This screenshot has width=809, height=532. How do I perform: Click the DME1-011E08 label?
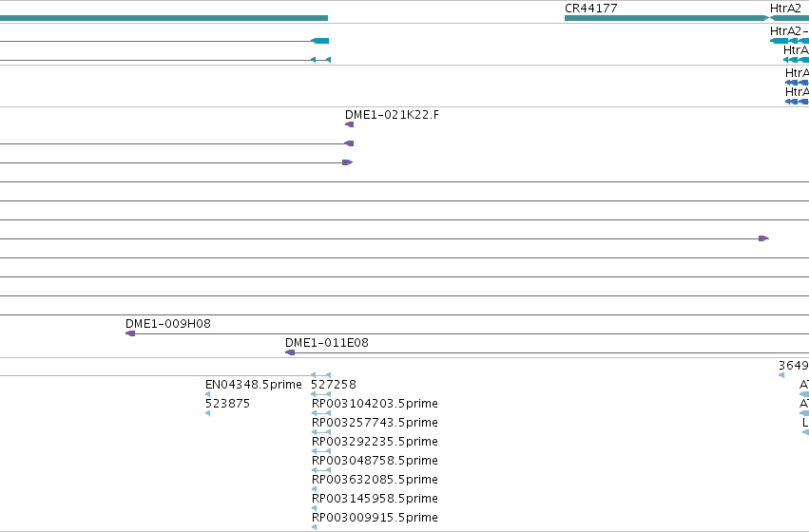327,343
